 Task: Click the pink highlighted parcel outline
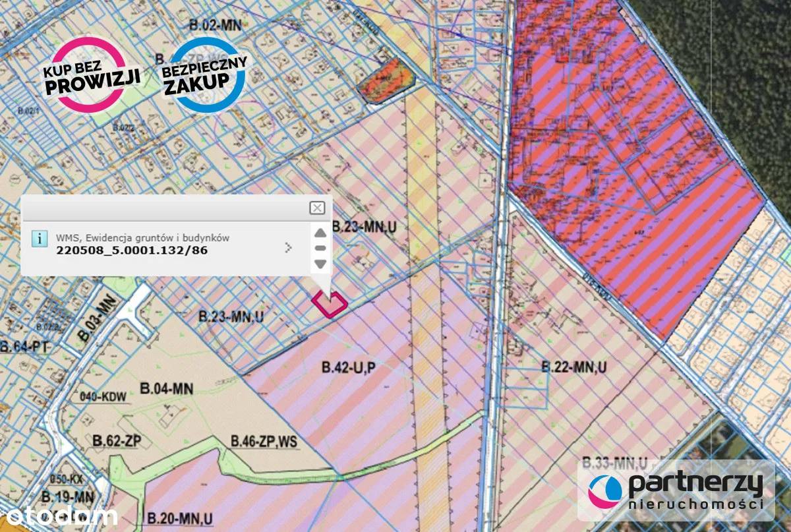click(x=330, y=304)
